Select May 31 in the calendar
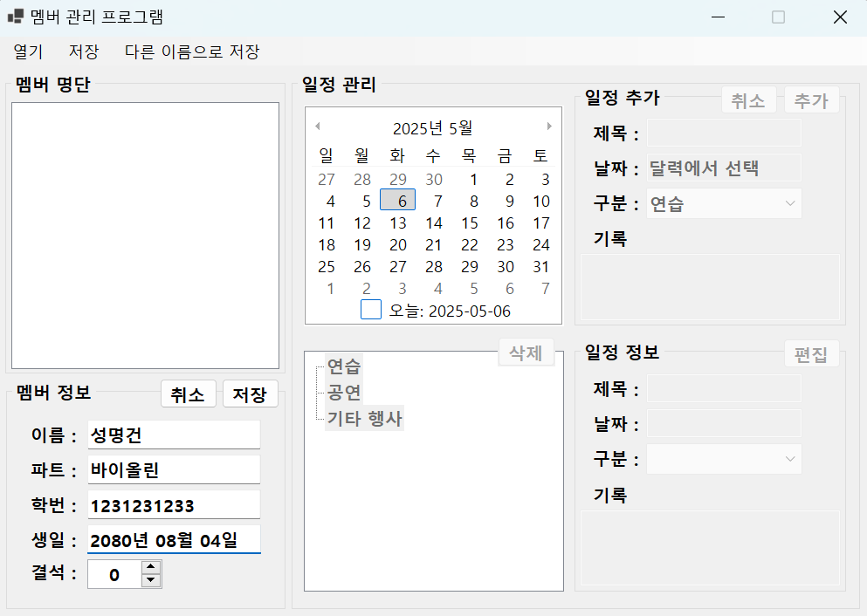The width and height of the screenshot is (867, 616). coord(540,266)
